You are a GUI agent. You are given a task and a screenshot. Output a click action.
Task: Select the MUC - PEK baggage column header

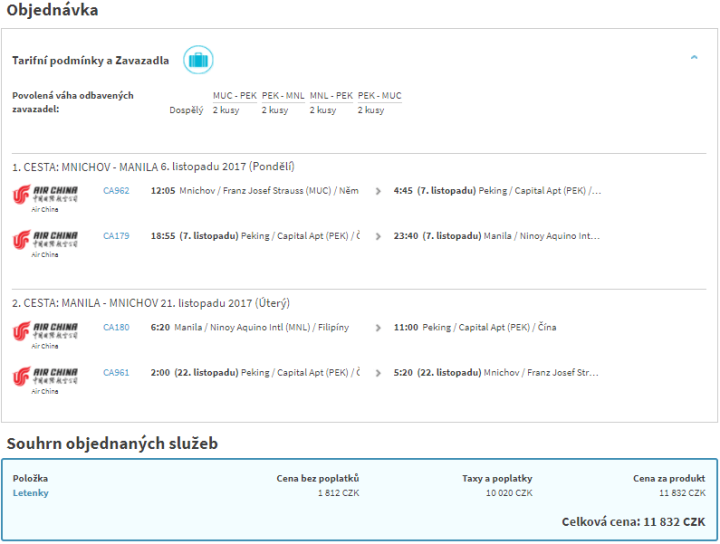(x=234, y=96)
